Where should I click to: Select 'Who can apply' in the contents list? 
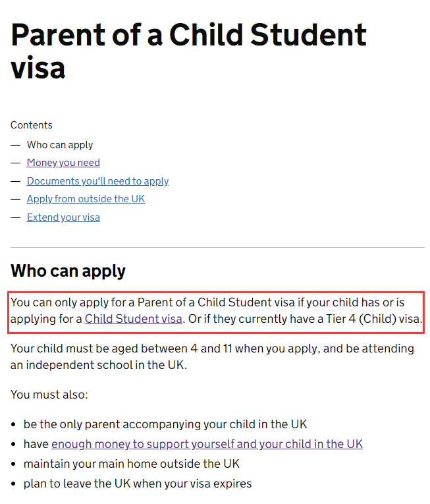click(60, 145)
